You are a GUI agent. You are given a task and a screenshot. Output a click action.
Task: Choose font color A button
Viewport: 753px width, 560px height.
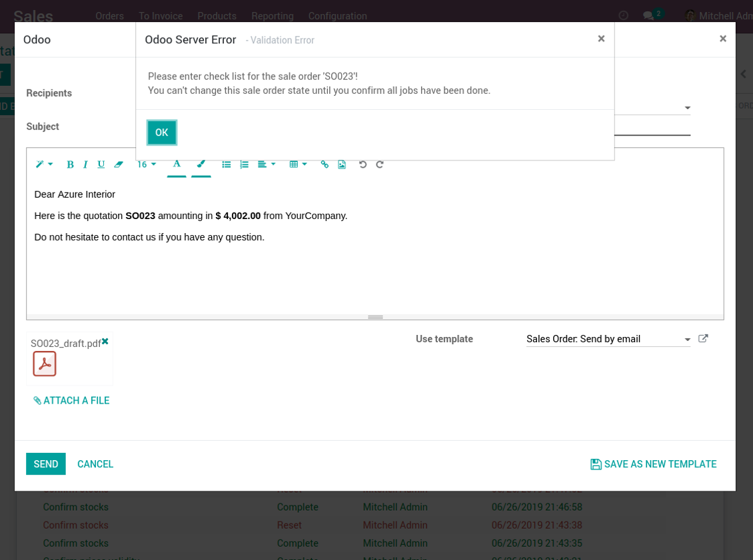point(177,164)
